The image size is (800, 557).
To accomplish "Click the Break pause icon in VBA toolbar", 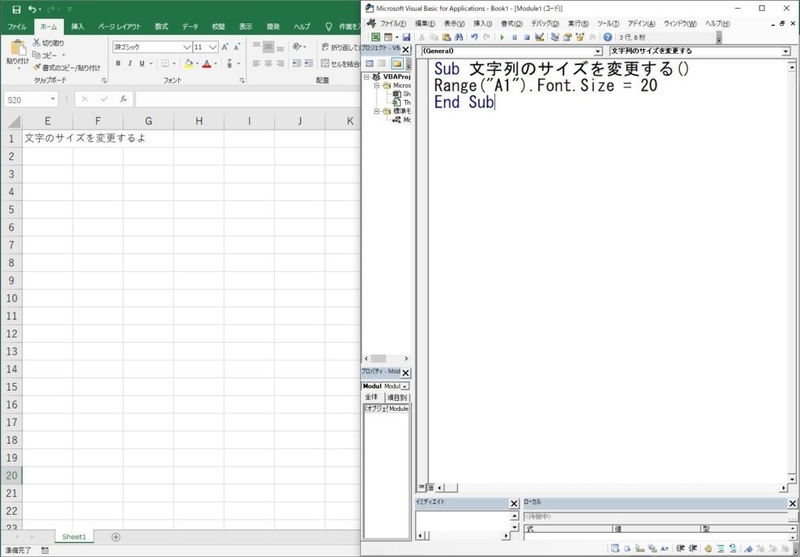I will point(514,37).
